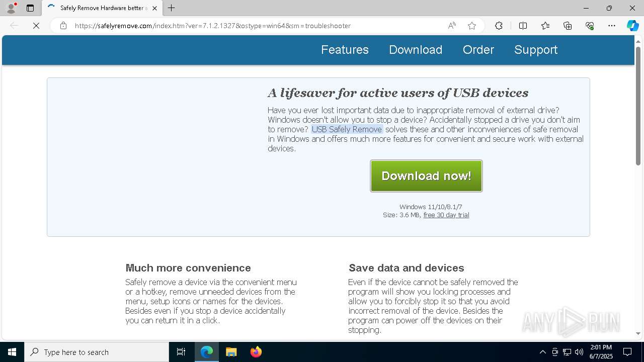The width and height of the screenshot is (644, 362).
Task: Open the Favorites list icon
Action: pyautogui.click(x=545, y=26)
